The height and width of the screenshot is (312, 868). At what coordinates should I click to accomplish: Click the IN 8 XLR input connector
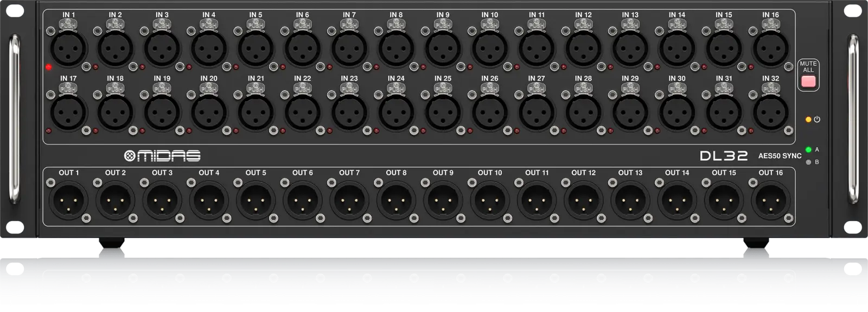pyautogui.click(x=396, y=48)
